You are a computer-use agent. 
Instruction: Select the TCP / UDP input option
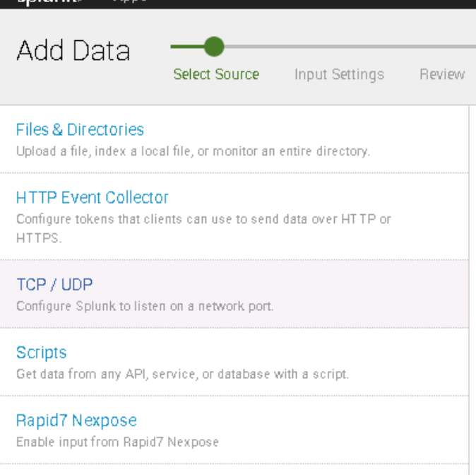pyautogui.click(x=54, y=284)
